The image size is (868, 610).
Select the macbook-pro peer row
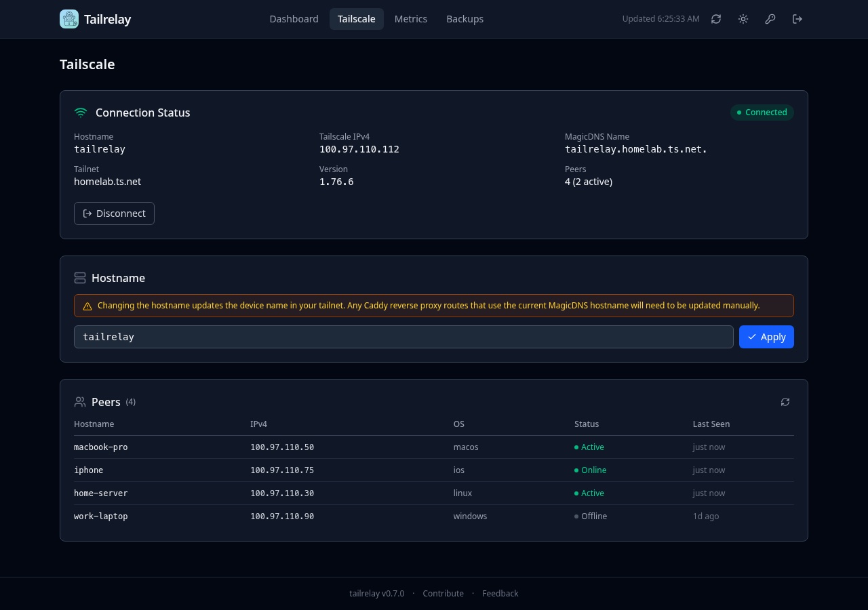pyautogui.click(x=433, y=447)
